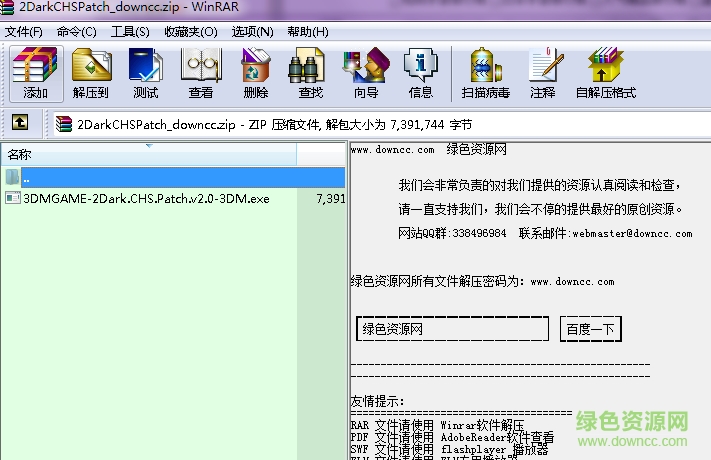The width and height of the screenshot is (711, 460).
Task: Open the 工具(S) menu
Action: coord(130,32)
